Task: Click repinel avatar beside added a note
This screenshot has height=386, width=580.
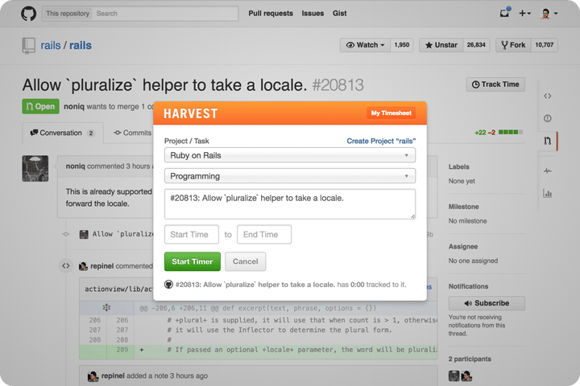Action: (x=93, y=376)
